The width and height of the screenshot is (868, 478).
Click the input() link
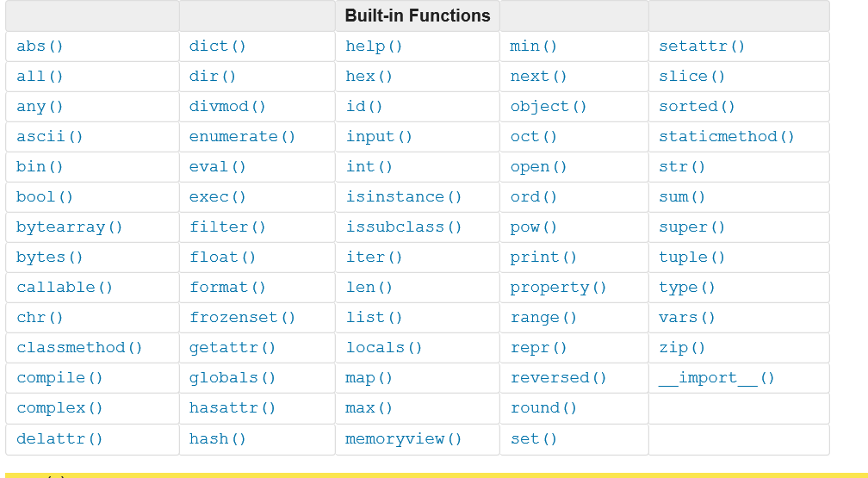tap(379, 136)
